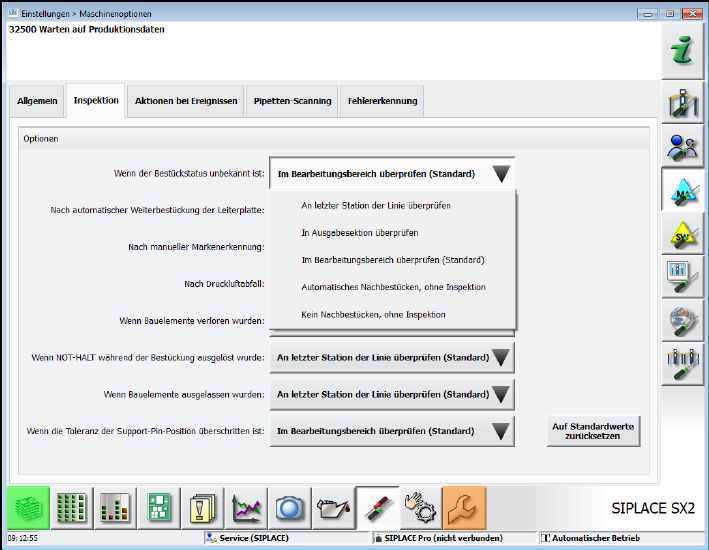This screenshot has width=709, height=550.
Task: Select the SW yellow triangle settings icon
Action: (682, 234)
